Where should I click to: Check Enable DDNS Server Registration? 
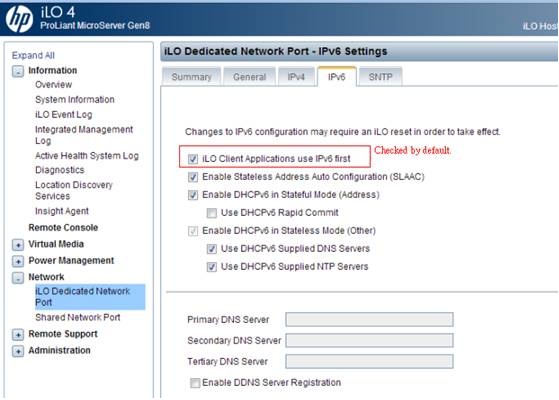(x=195, y=383)
